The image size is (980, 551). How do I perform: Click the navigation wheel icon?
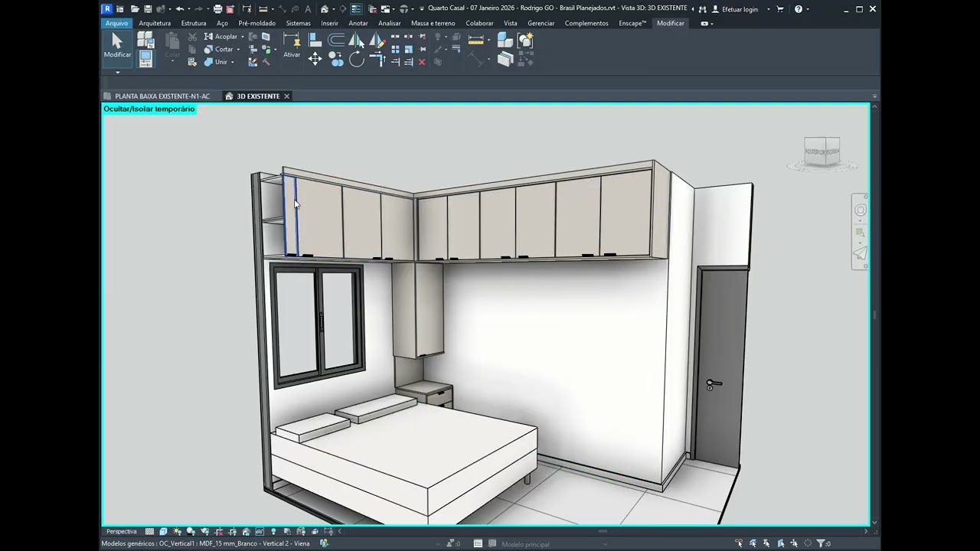[860, 210]
